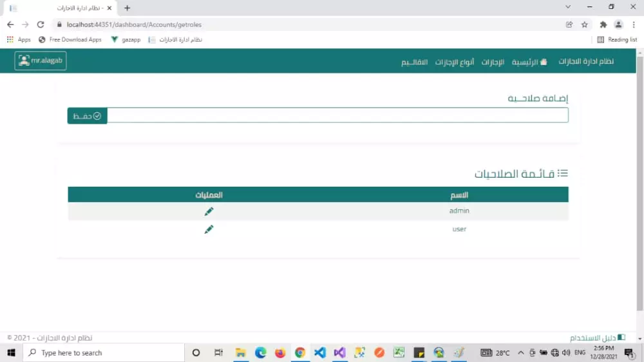644x362 pixels.
Task: Open the الأقاليم nav item
Action: [x=414, y=62]
